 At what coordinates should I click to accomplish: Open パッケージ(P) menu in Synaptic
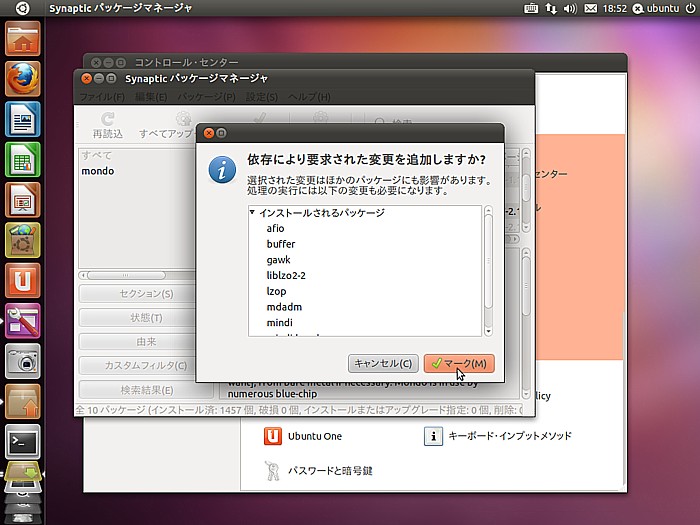click(x=206, y=97)
